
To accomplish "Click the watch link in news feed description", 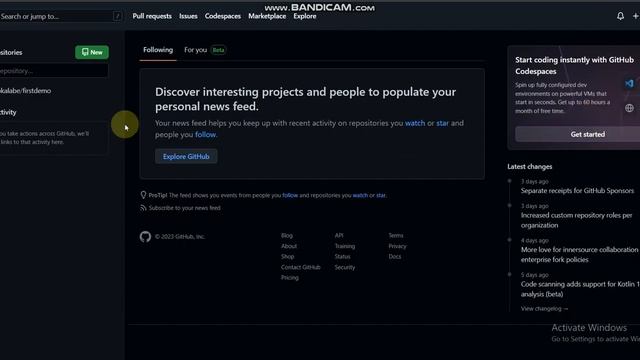I will point(415,123).
